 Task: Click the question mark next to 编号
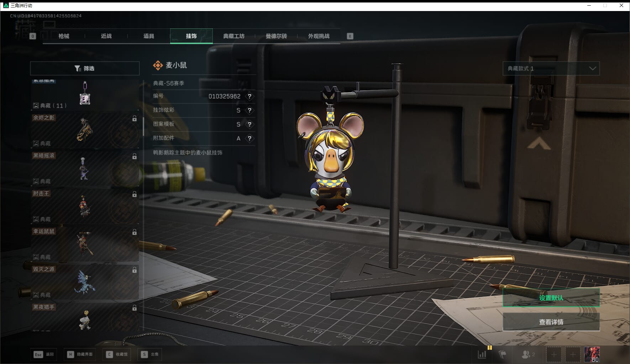(250, 96)
